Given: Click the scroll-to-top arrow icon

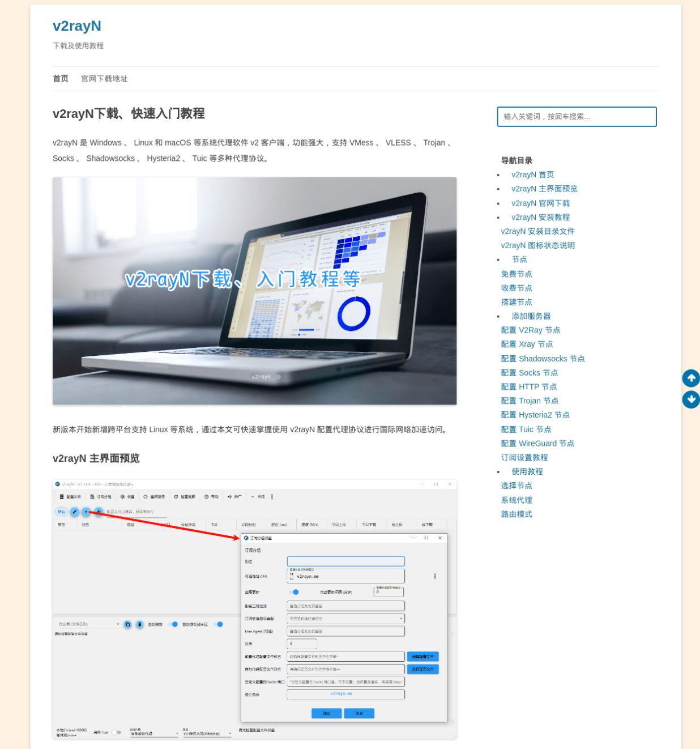Looking at the screenshot, I should click(691, 378).
